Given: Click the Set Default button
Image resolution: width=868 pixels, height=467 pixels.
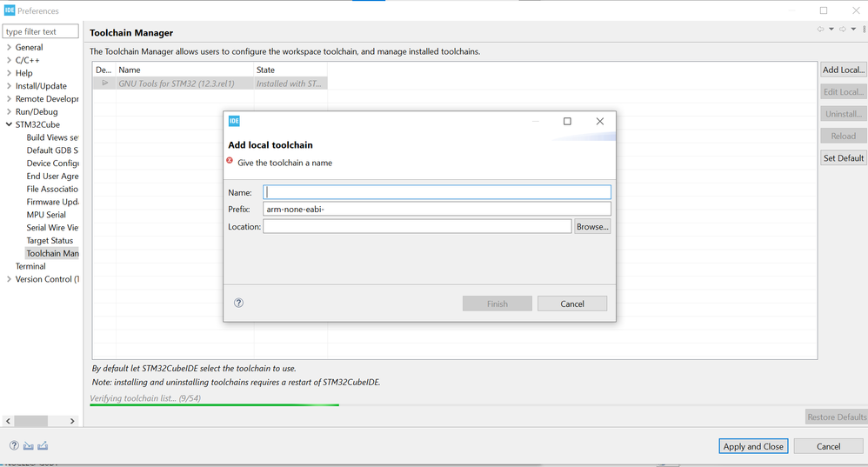Looking at the screenshot, I should click(843, 157).
